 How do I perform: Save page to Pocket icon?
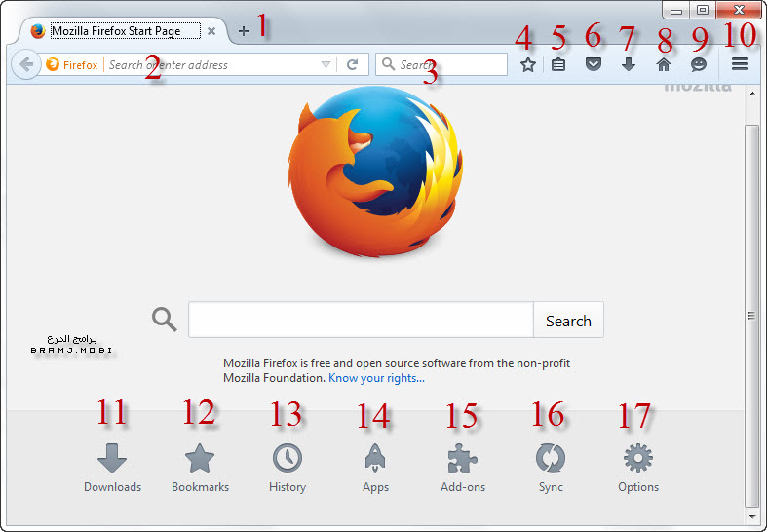[x=593, y=65]
